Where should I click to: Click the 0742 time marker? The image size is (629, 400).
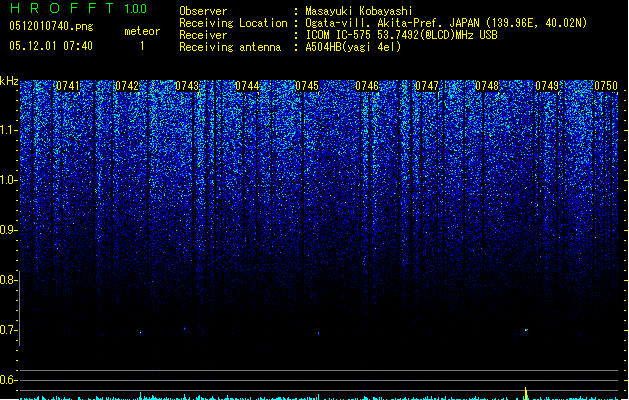click(127, 86)
